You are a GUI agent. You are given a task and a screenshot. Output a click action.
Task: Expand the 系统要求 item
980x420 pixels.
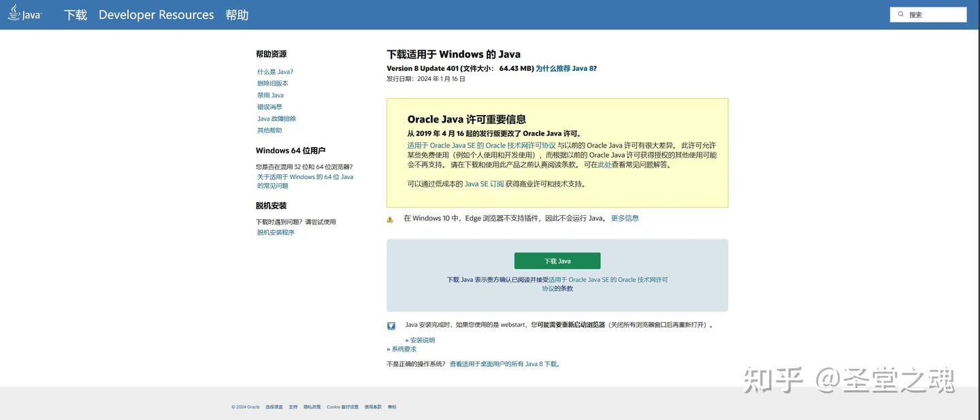click(404, 347)
